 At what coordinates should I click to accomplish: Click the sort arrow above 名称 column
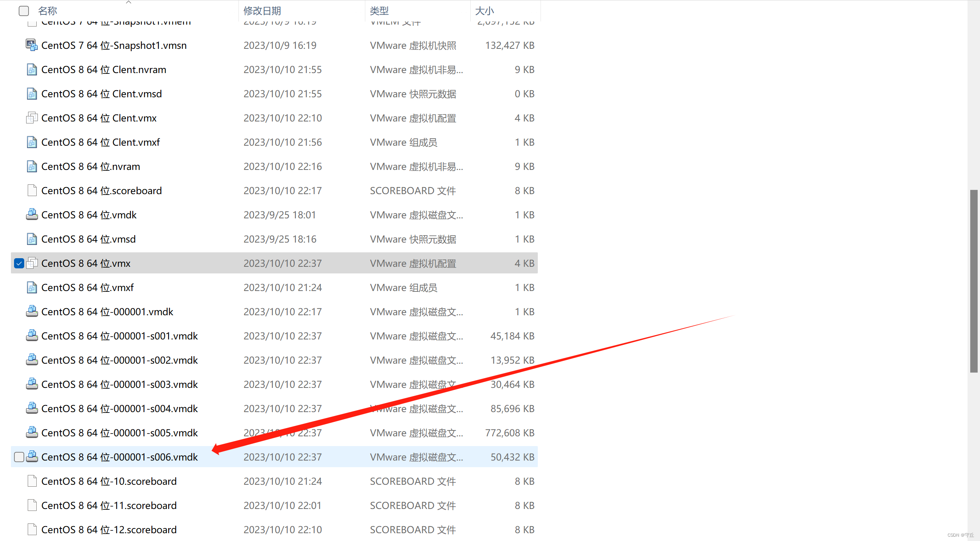[x=128, y=2]
